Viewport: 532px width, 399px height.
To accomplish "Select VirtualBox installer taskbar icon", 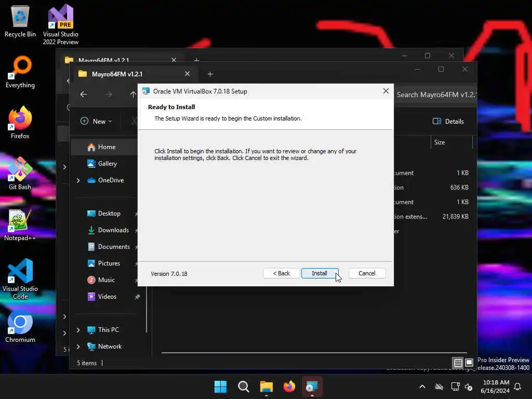I will point(312,387).
